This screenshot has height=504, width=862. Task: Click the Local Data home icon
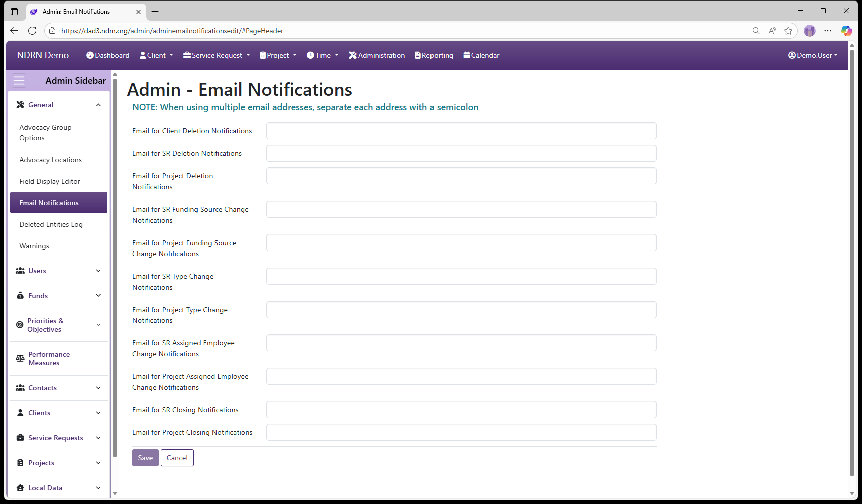20,488
